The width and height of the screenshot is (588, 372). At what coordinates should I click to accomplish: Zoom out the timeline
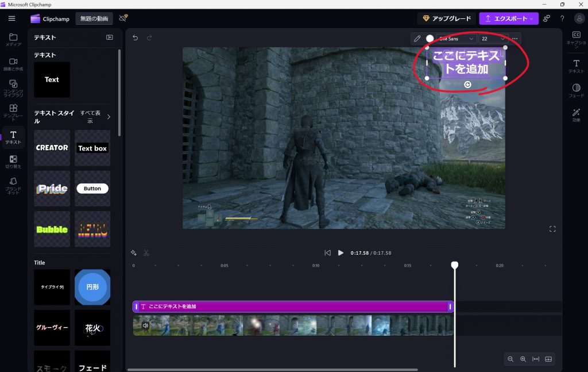tap(510, 359)
